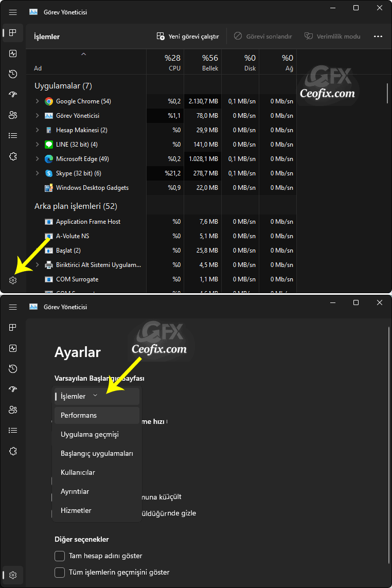Choose Başlangıç uygulamaları from the dropdown list

click(97, 454)
